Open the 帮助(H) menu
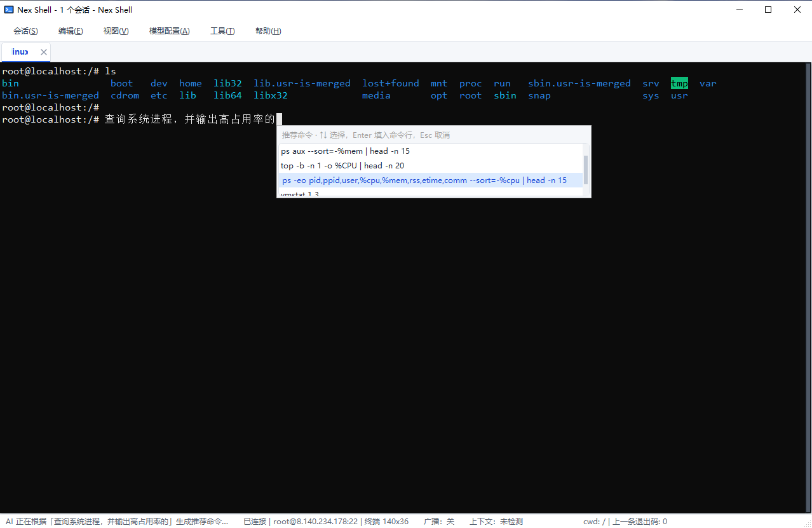Image resolution: width=812 pixels, height=528 pixels. 268,31
